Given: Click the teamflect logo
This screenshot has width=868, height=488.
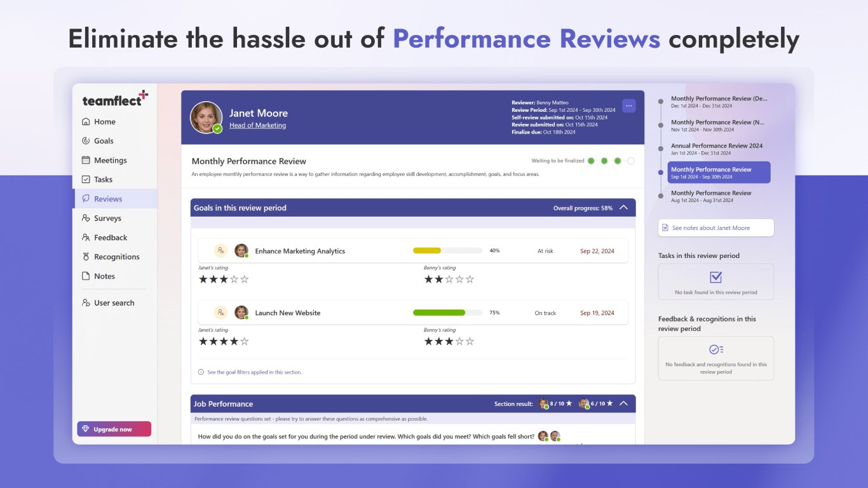Looking at the screenshot, I should (115, 98).
